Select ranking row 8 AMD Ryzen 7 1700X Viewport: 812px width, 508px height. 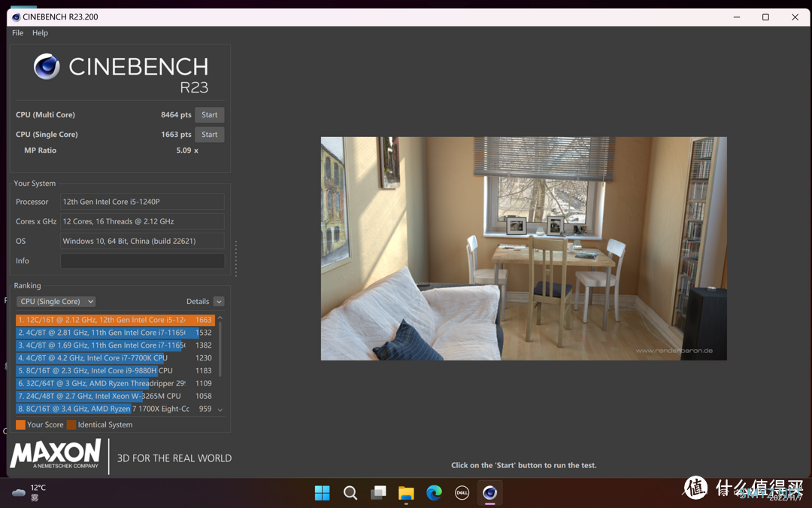coord(115,409)
